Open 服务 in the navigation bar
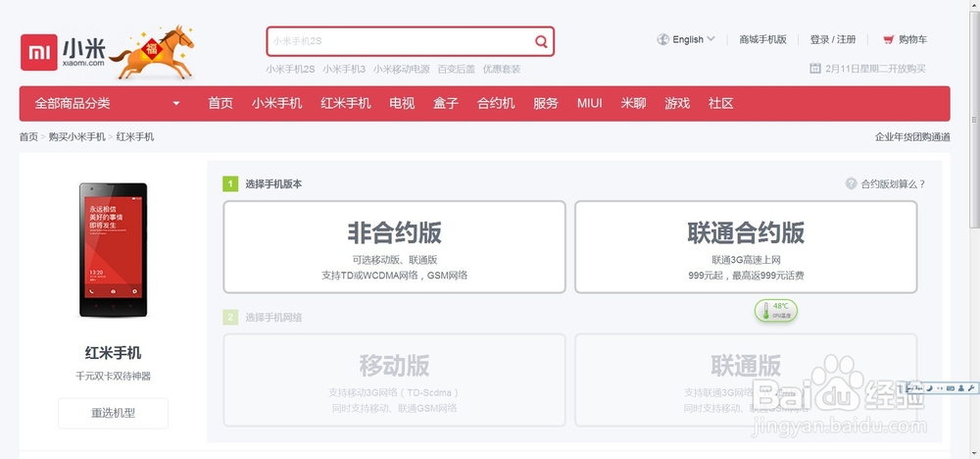Image resolution: width=980 pixels, height=459 pixels. pyautogui.click(x=546, y=103)
